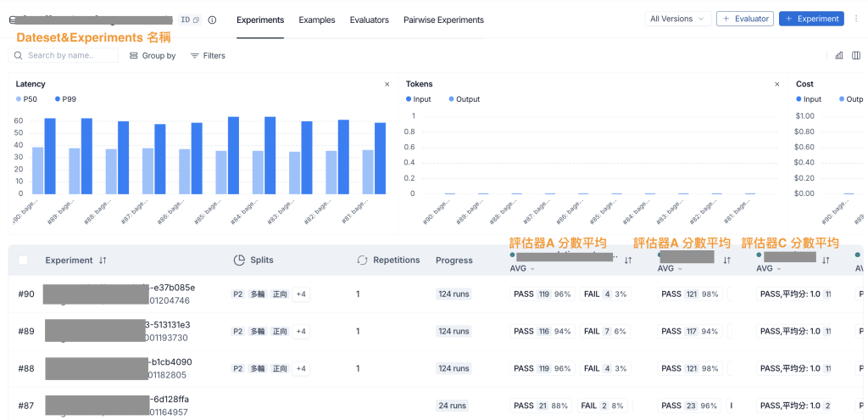The height and width of the screenshot is (420, 868).
Task: Sort the evaluator column above PASS 119
Action: point(628,260)
